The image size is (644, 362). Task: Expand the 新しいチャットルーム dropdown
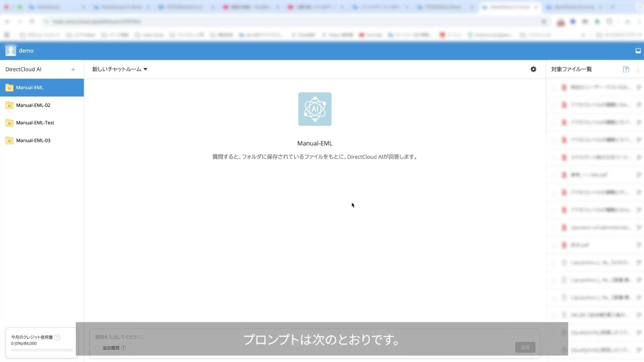pos(120,69)
